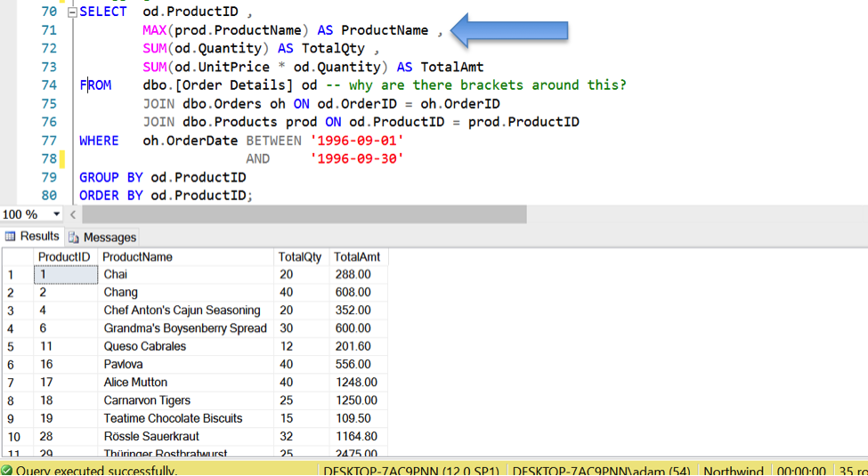Select row header number 1
868x476 pixels.
[x=18, y=275]
